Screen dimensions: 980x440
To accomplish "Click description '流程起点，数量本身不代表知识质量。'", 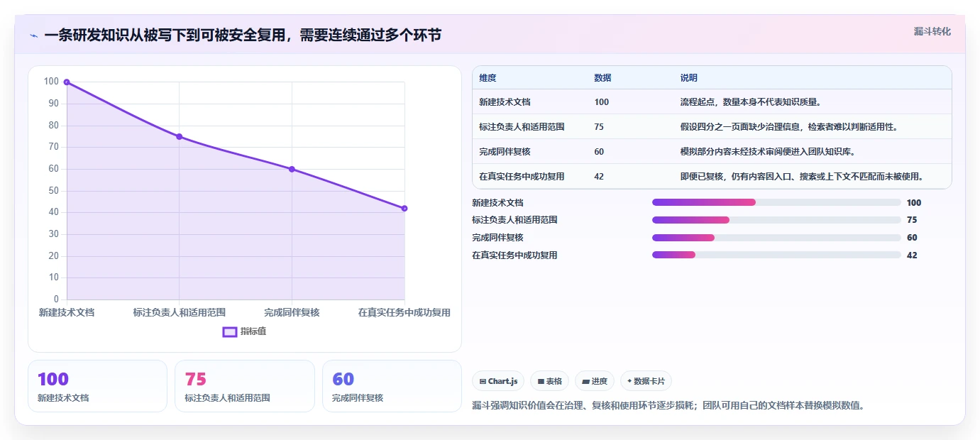I will tap(751, 102).
